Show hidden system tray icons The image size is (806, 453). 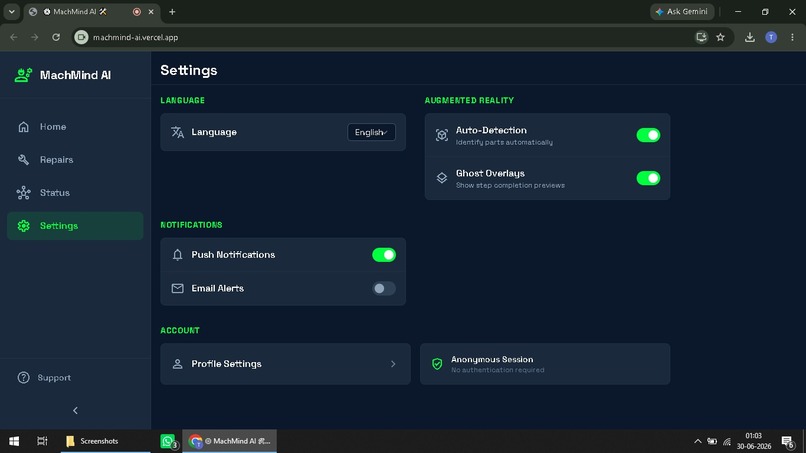(698, 441)
